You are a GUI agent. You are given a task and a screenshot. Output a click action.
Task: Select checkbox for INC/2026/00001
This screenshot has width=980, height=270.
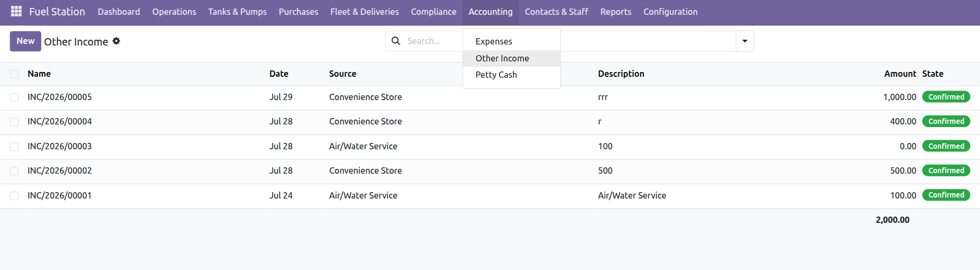coord(14,196)
